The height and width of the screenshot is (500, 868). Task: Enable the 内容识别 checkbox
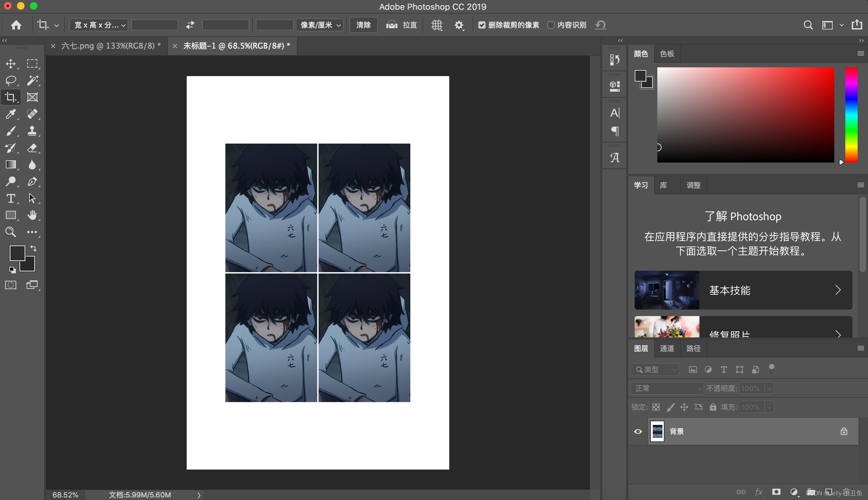point(551,25)
